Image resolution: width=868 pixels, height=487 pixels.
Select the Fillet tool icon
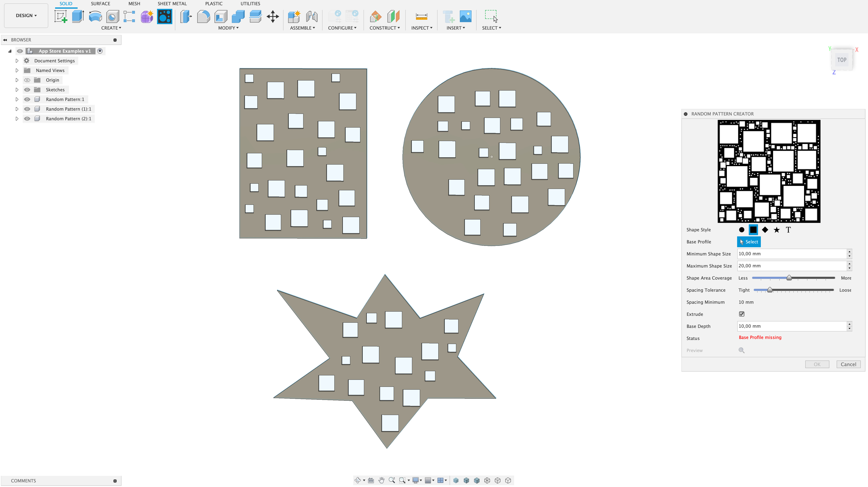pyautogui.click(x=203, y=16)
